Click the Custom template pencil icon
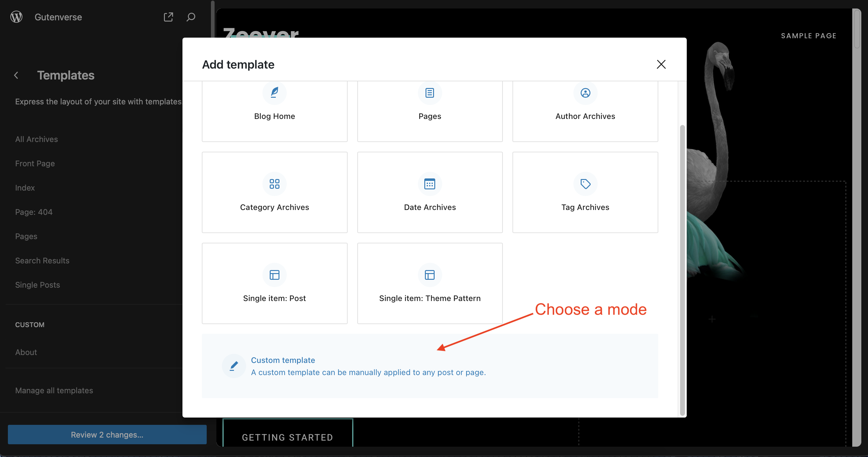868x457 pixels. pos(233,366)
